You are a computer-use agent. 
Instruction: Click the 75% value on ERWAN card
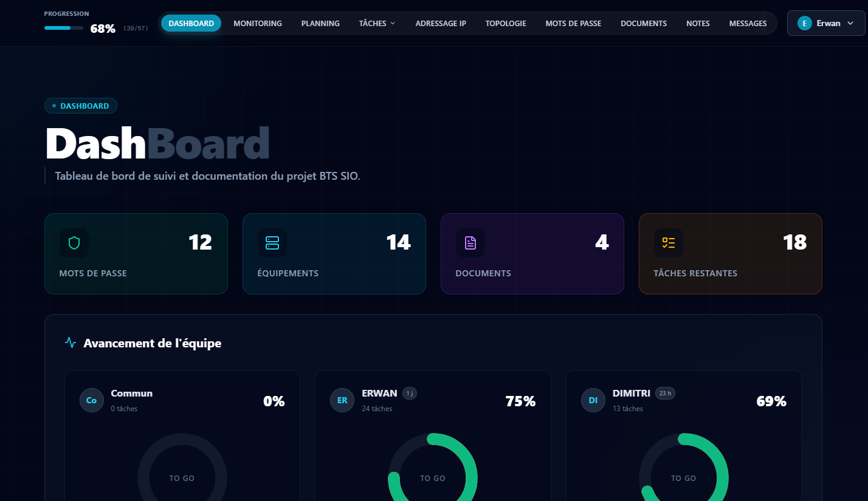click(x=520, y=401)
